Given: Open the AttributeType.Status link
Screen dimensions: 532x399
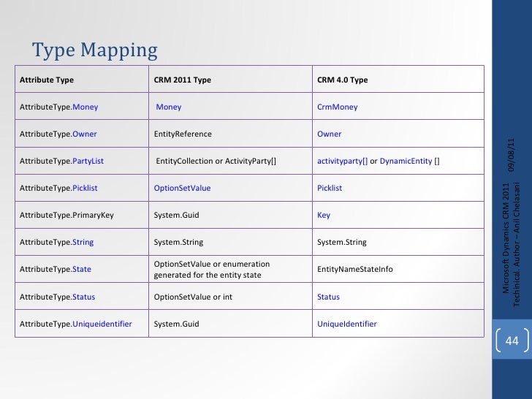Looking at the screenshot, I should tap(84, 297).
